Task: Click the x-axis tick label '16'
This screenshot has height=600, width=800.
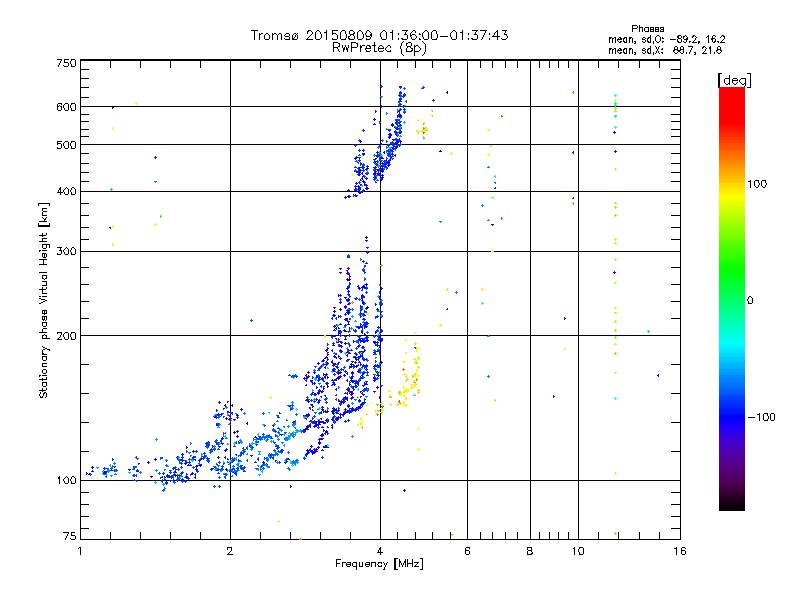Action: click(680, 551)
